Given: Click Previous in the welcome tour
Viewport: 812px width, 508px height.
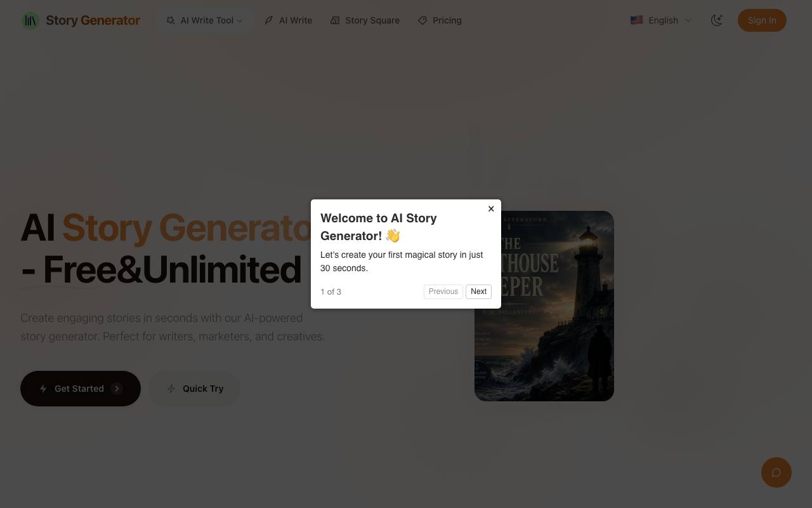Looking at the screenshot, I should pos(443,291).
